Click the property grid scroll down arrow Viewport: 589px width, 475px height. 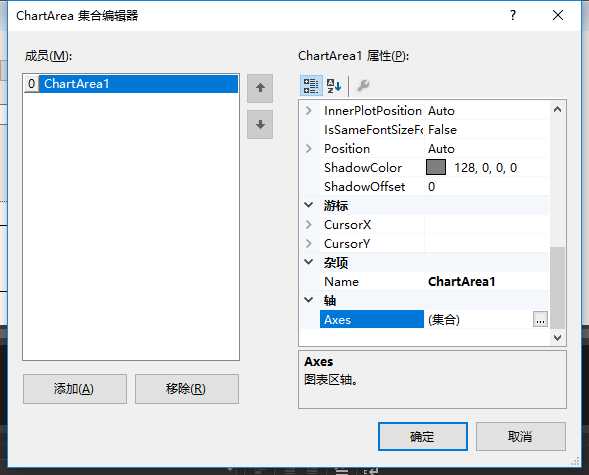pyautogui.click(x=557, y=337)
